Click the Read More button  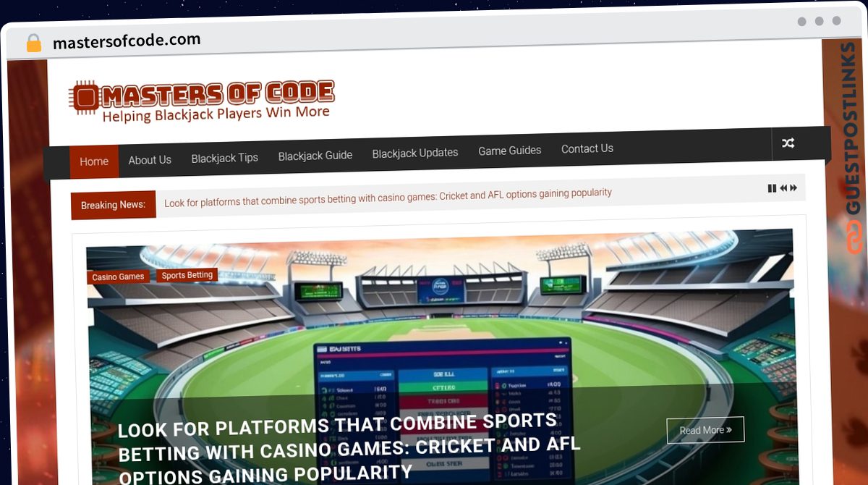(x=705, y=430)
